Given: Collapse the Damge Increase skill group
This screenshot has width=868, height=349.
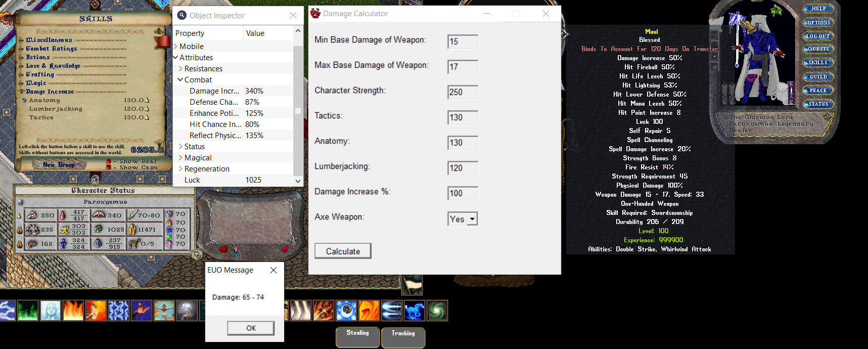Looking at the screenshot, I should tap(21, 92).
